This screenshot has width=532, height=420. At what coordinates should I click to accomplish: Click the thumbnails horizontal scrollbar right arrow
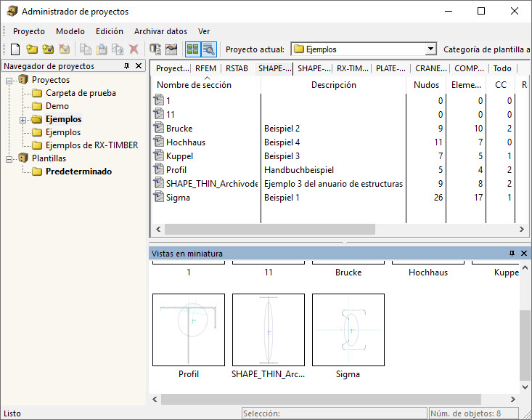coord(513,399)
